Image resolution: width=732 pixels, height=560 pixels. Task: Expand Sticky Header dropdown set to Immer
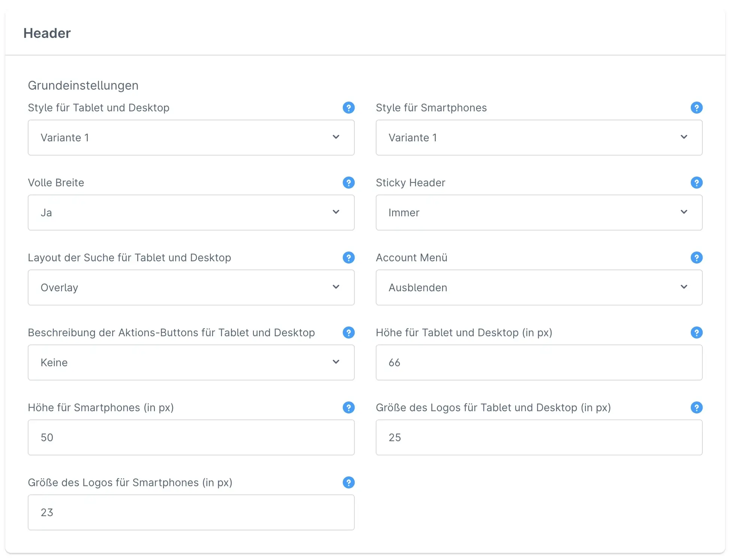coord(539,213)
